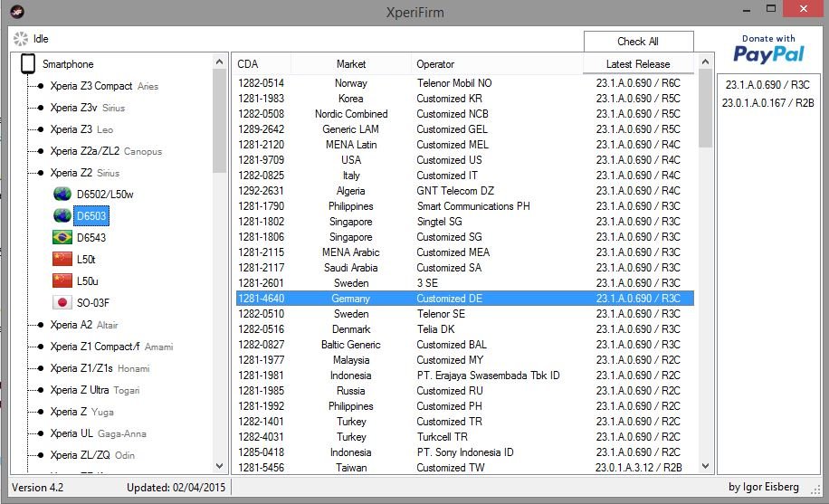Select the Saudi Arabia Customized SA row

click(464, 268)
